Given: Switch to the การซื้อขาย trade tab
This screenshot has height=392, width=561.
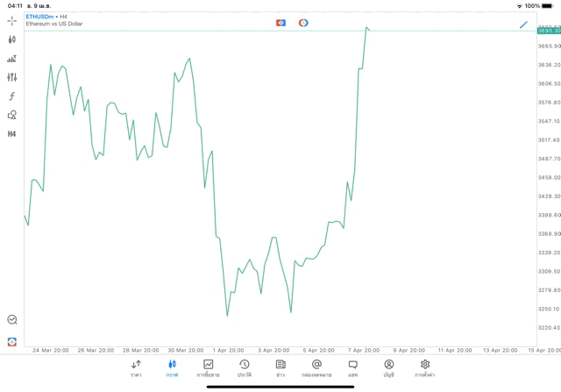Looking at the screenshot, I should point(208,368).
